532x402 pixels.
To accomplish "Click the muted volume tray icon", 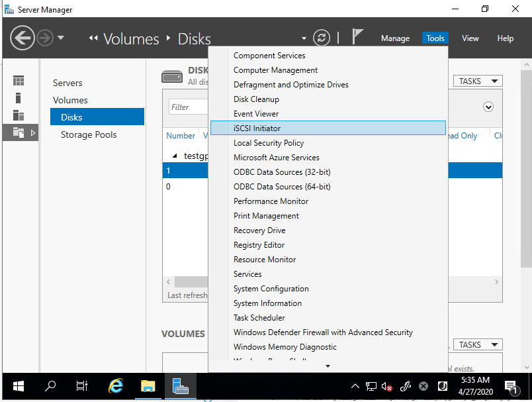I will tap(387, 386).
